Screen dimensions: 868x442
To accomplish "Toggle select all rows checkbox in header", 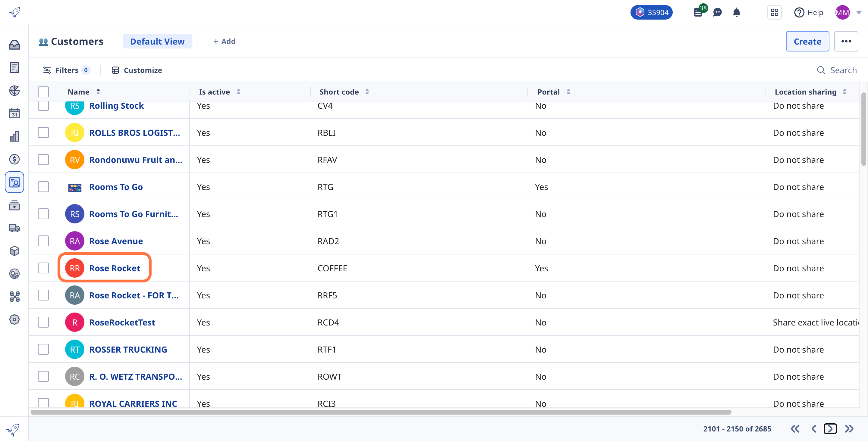I will tap(43, 91).
